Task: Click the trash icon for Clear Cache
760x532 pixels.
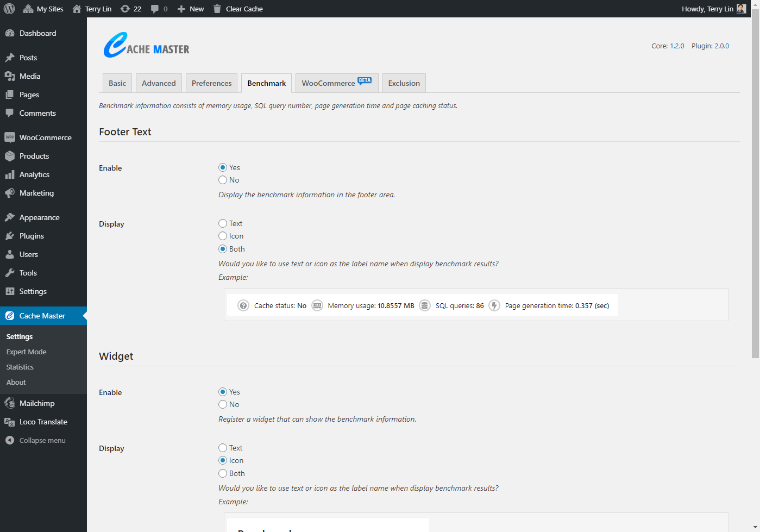Action: tap(217, 9)
